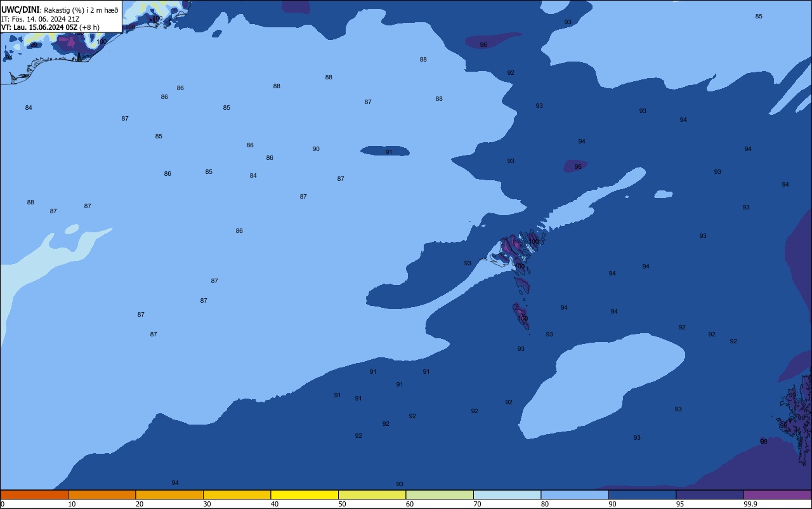
Task: Click the 80–90 medium blue legend swatch
Action: pyautogui.click(x=575, y=494)
